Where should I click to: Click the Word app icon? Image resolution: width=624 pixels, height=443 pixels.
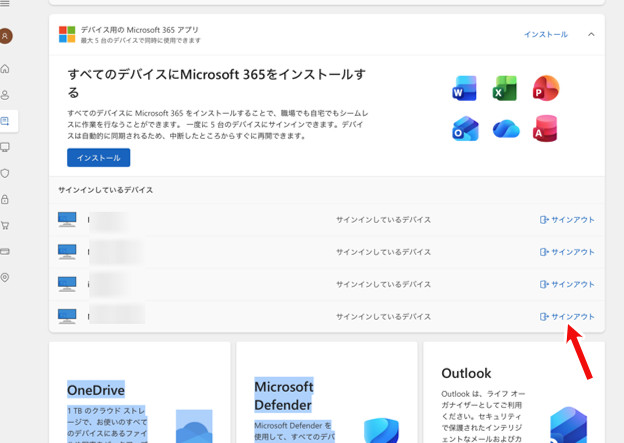(x=464, y=88)
